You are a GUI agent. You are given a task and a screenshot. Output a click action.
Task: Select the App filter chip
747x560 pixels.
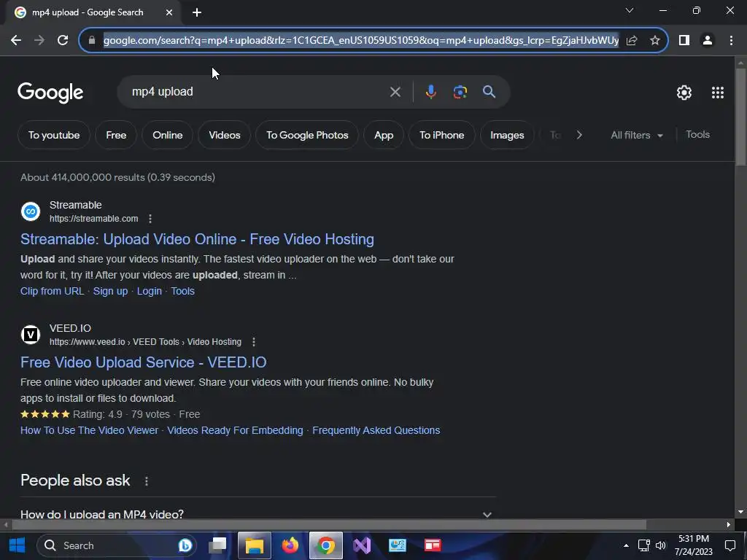click(384, 135)
